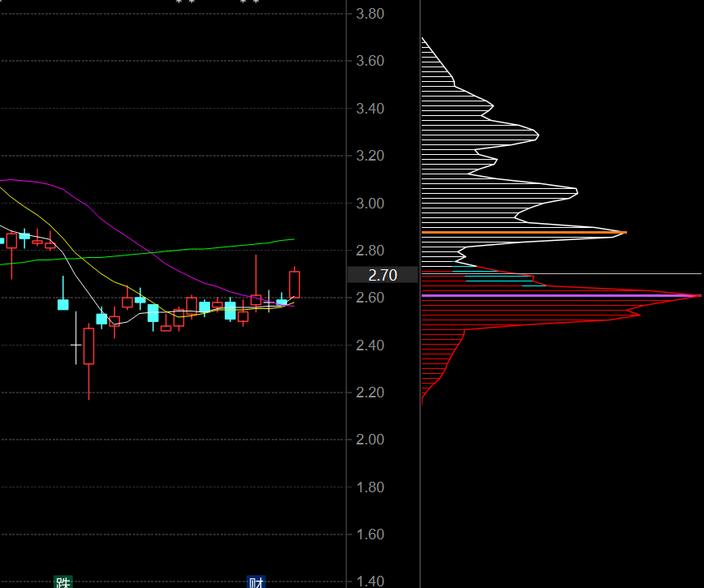Viewport: 704px width, 588px height.
Task: Select the red candlestick with upper wick near 2.78
Action: point(256,300)
